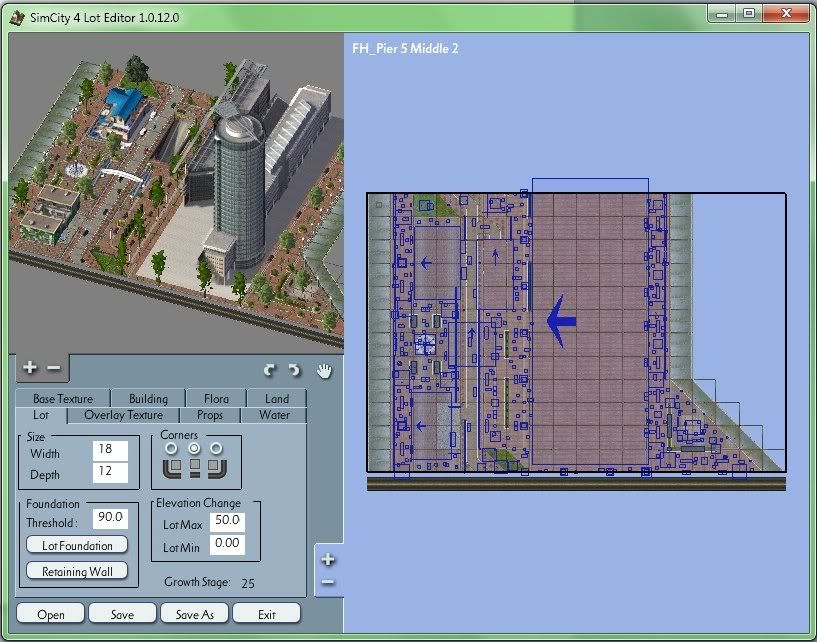
Task: Close the Lot Editor window
Action: pyautogui.click(x=786, y=14)
